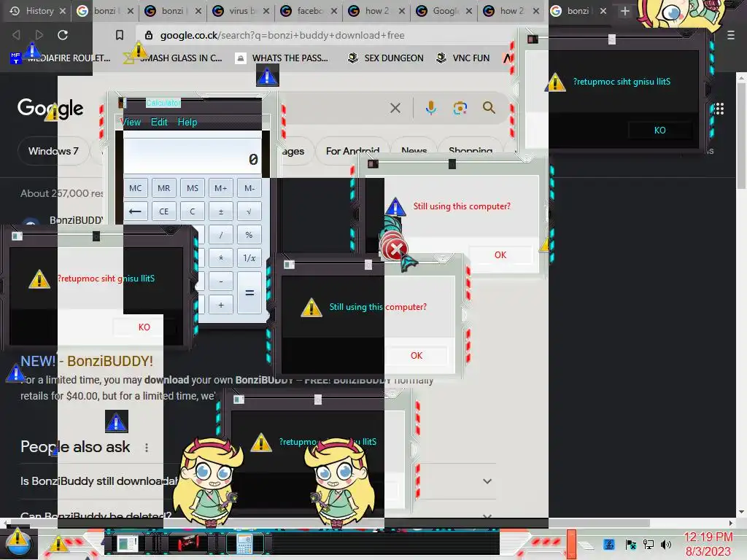Viewport: 747px width, 560px height.
Task: Clear the Google search box with X
Action: (x=395, y=108)
